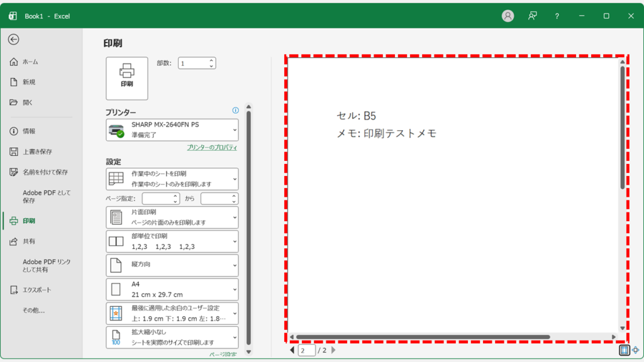Increase the 部数 copies count
Image resolution: width=644 pixels, height=362 pixels.
211,60
